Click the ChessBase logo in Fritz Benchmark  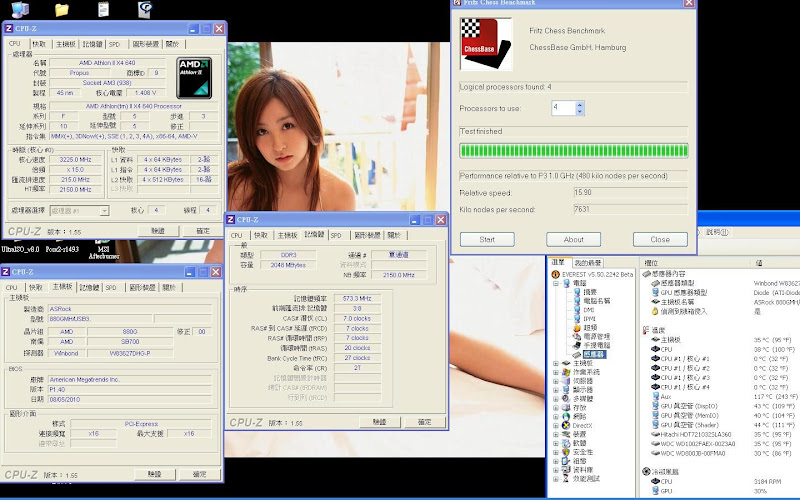[485, 44]
